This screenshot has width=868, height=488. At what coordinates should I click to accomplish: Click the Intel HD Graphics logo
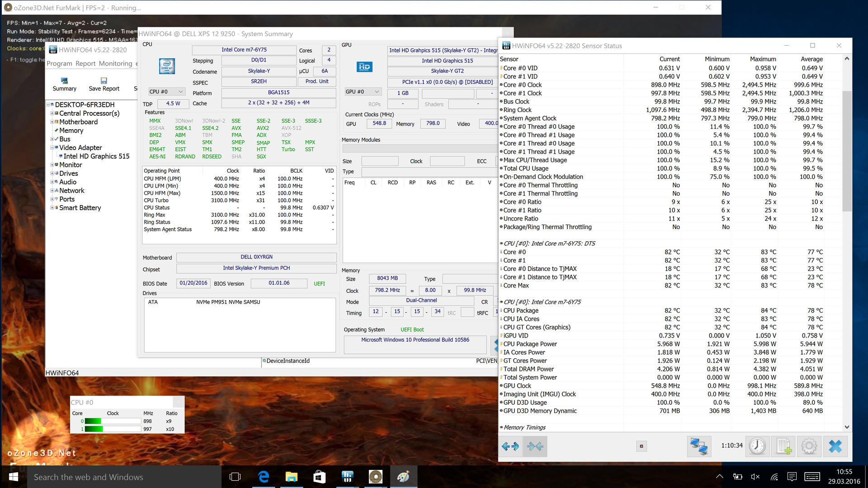pyautogui.click(x=364, y=67)
